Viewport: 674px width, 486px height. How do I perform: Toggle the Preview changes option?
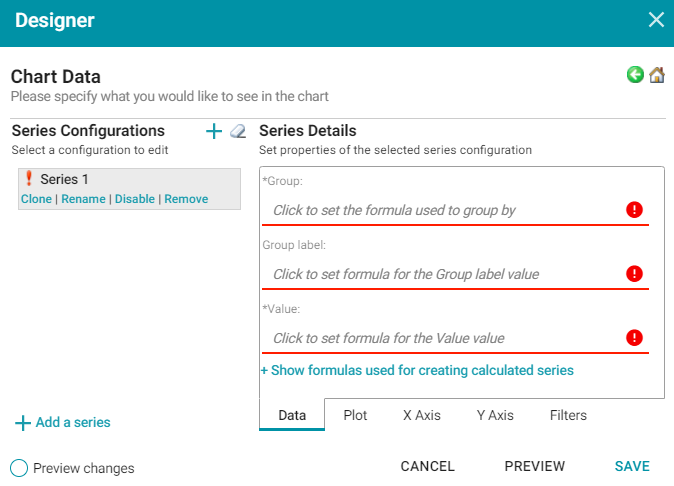pyautogui.click(x=19, y=468)
